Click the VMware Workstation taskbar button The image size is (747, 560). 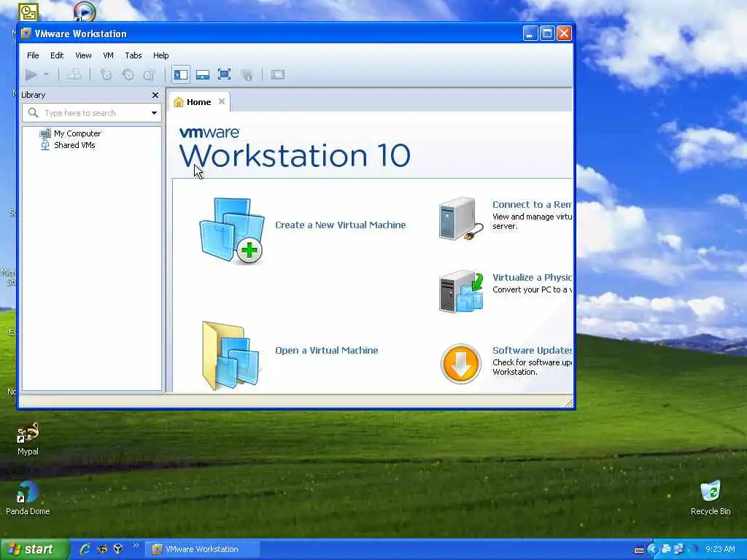[203, 549]
